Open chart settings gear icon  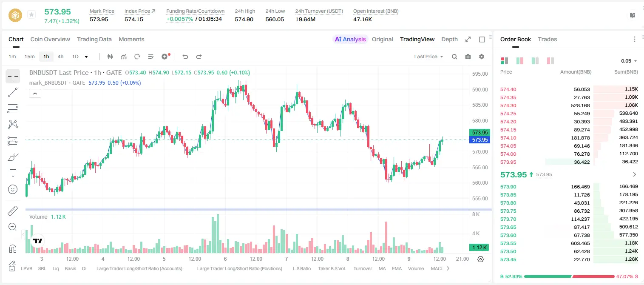click(x=482, y=57)
